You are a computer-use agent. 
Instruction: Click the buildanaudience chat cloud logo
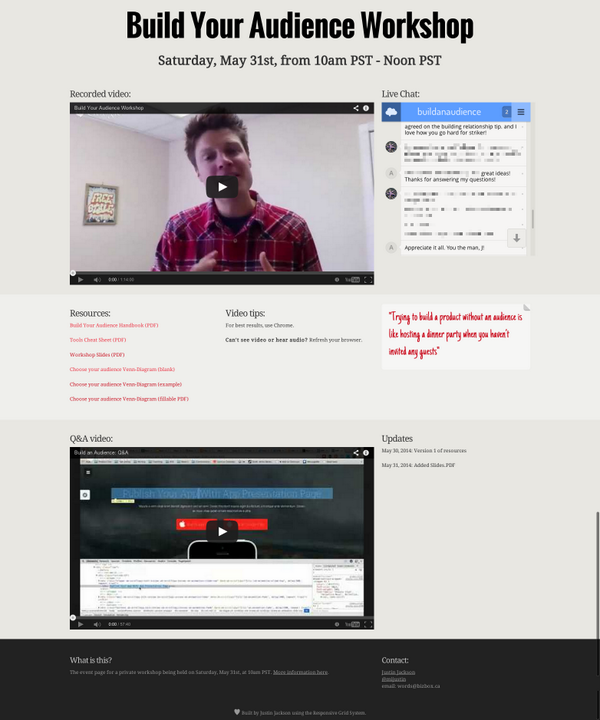point(392,112)
